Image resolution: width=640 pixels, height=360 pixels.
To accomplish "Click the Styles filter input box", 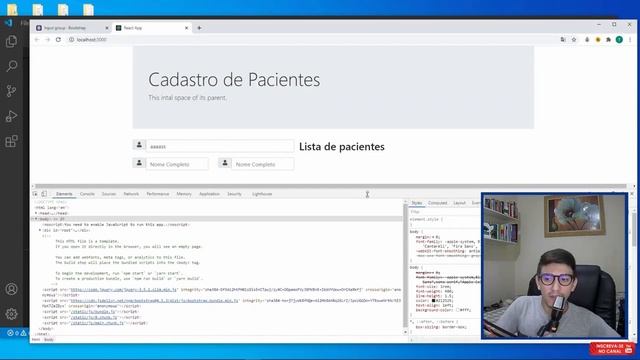I will (445, 212).
